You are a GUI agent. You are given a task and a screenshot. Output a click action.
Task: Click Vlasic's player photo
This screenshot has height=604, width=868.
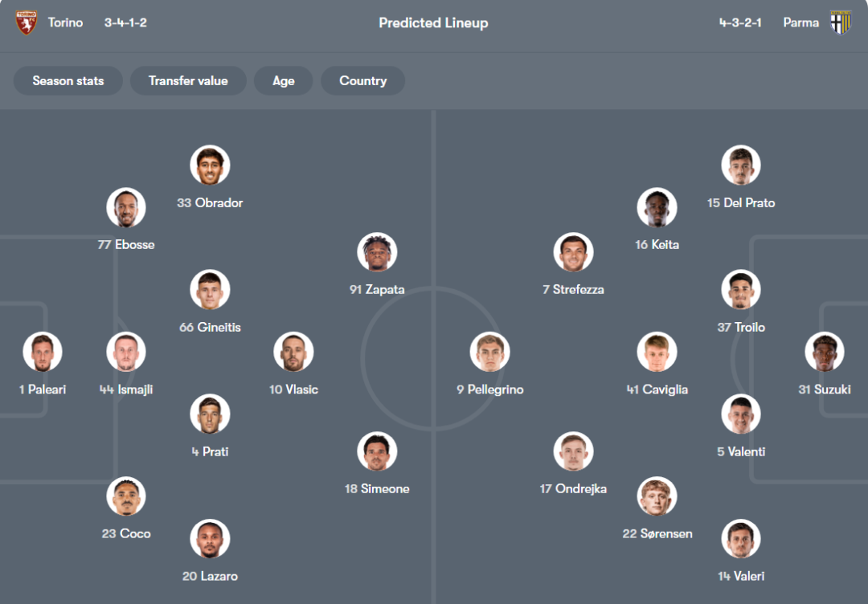[x=293, y=352]
